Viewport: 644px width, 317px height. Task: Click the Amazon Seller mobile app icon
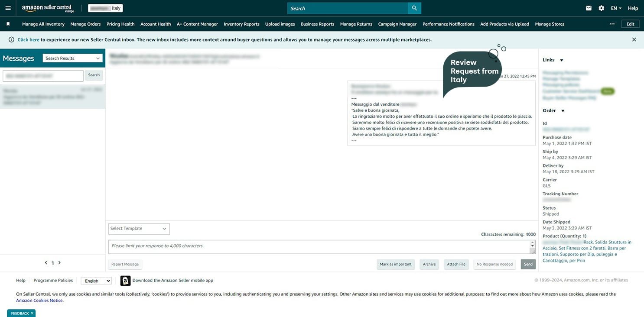[x=125, y=281]
